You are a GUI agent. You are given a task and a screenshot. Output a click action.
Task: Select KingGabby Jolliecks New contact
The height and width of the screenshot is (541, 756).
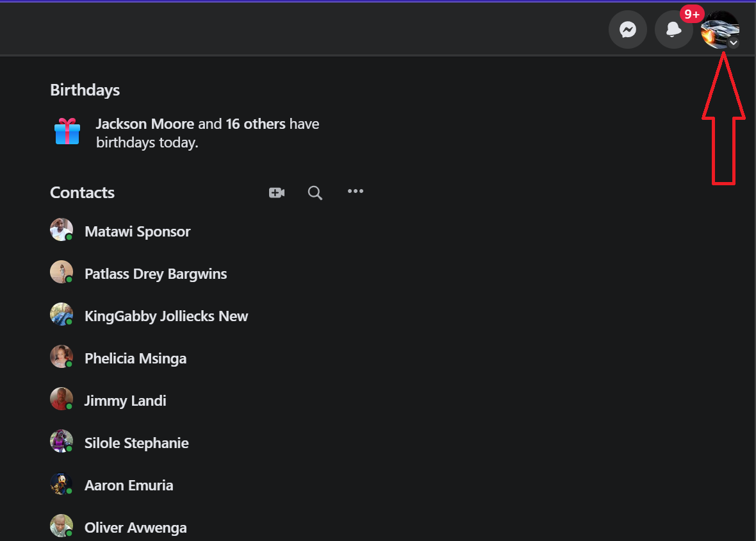pos(166,316)
